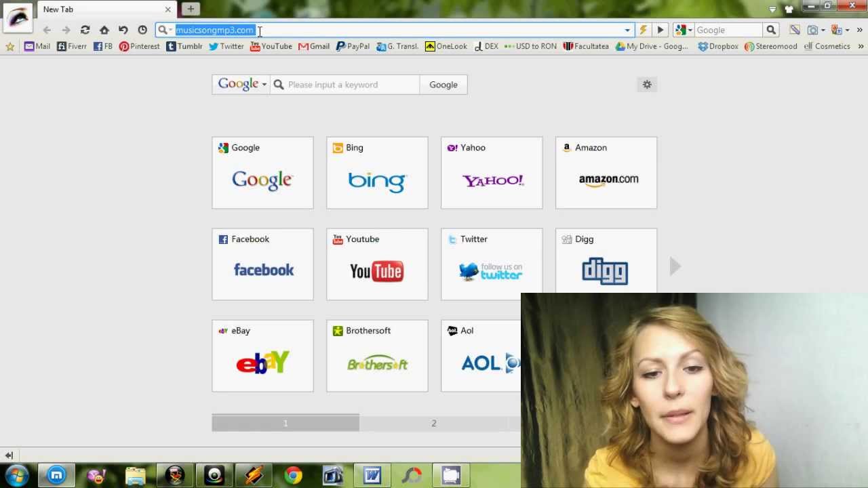Open the YouTube bookmark in favorites bar
This screenshot has height=488, width=868.
click(271, 46)
